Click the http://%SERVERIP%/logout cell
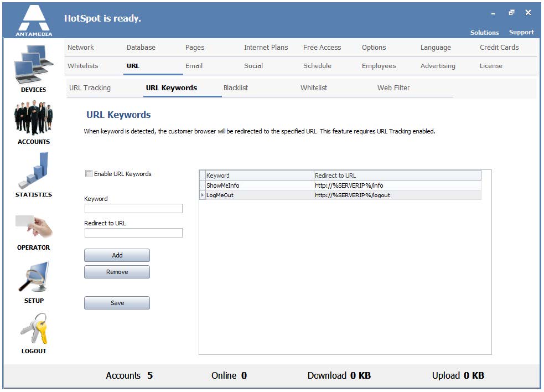This screenshot has width=544, height=392. tap(397, 195)
